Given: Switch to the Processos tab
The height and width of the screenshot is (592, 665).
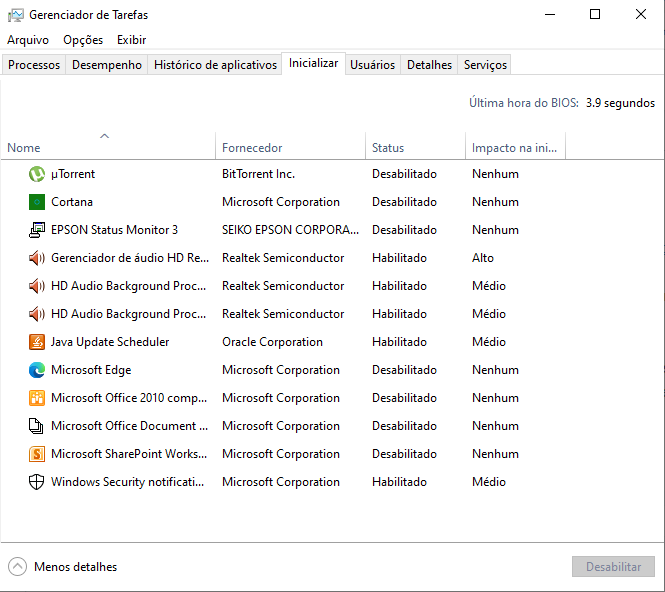Looking at the screenshot, I should [34, 65].
